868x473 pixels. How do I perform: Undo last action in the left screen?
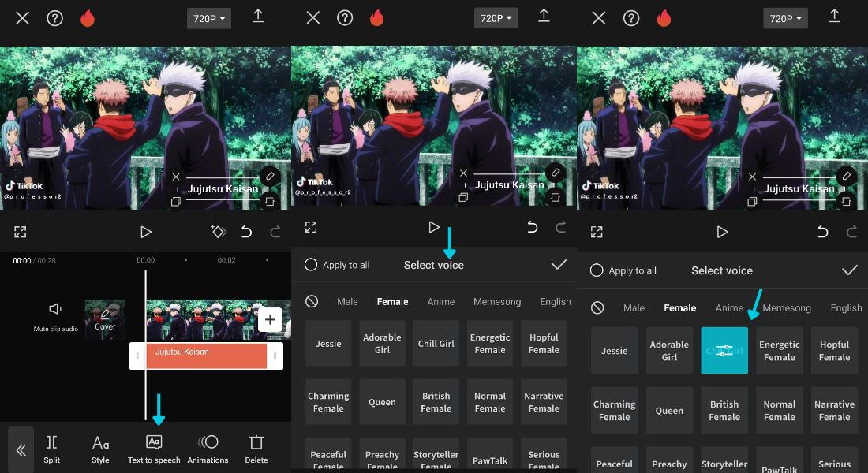tap(246, 232)
